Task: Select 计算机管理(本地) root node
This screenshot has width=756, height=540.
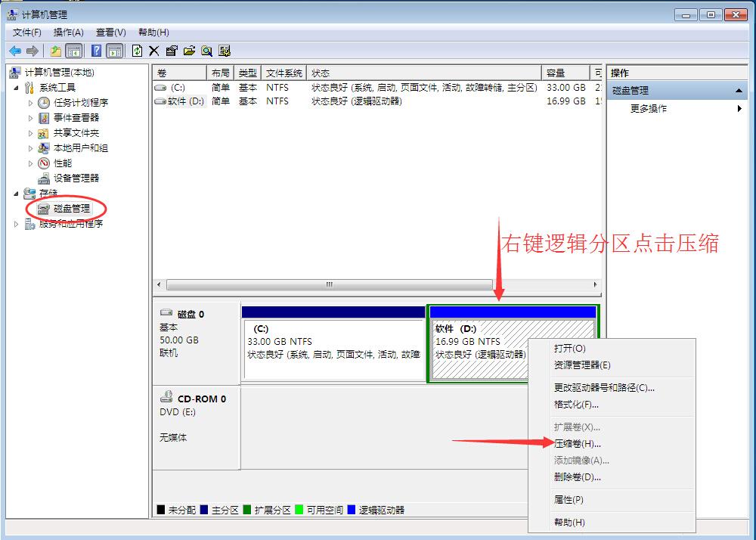Action: [59, 73]
